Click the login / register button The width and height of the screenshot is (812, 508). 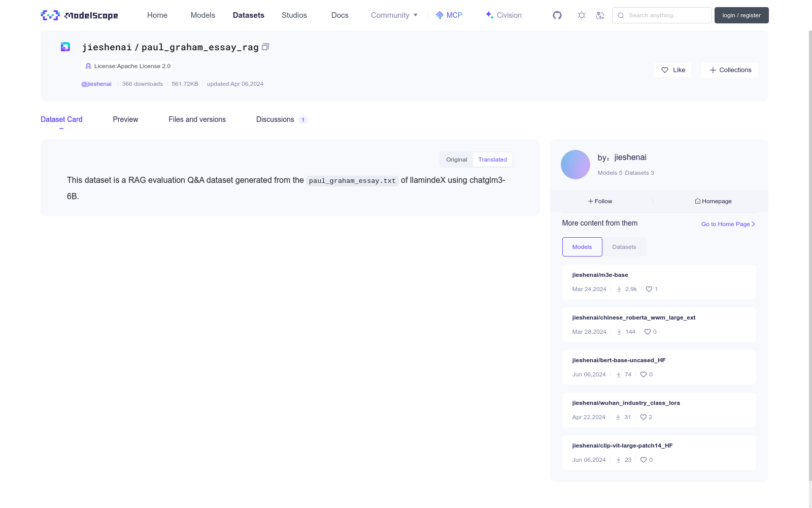pos(741,15)
